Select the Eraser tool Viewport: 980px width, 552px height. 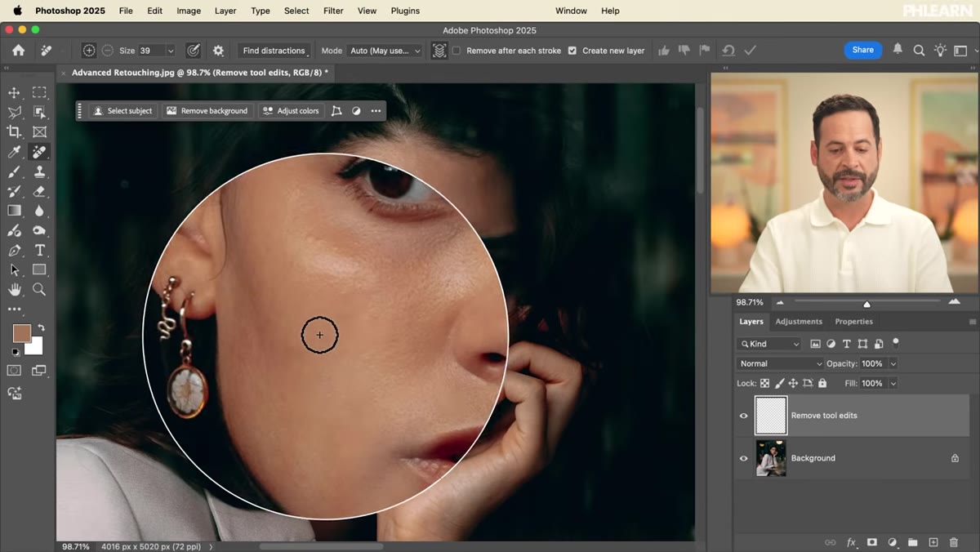point(39,191)
